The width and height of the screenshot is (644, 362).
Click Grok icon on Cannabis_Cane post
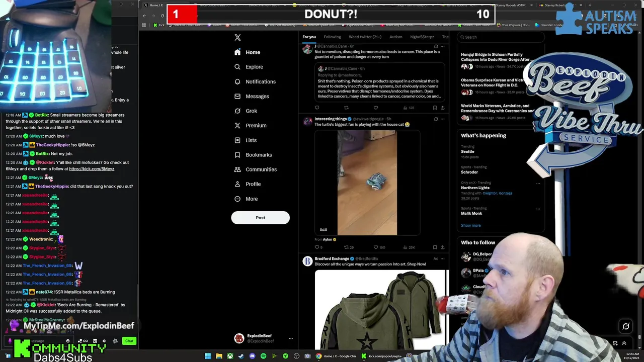tap(436, 46)
